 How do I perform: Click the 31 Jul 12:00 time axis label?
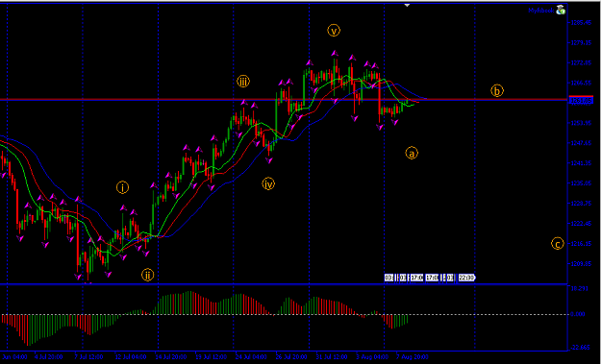click(x=332, y=356)
